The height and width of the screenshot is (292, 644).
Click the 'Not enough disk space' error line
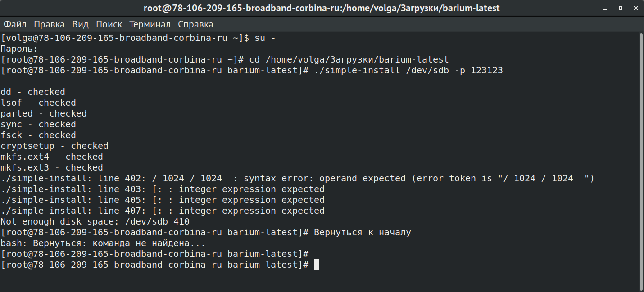pyautogui.click(x=95, y=222)
